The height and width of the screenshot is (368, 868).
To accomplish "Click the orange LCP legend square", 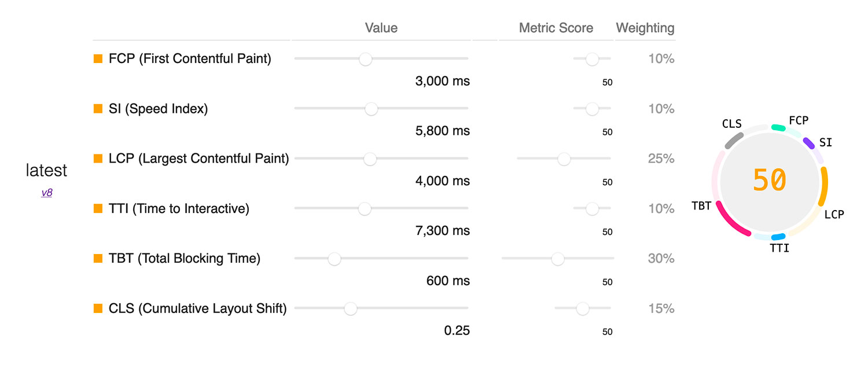I will (x=98, y=159).
